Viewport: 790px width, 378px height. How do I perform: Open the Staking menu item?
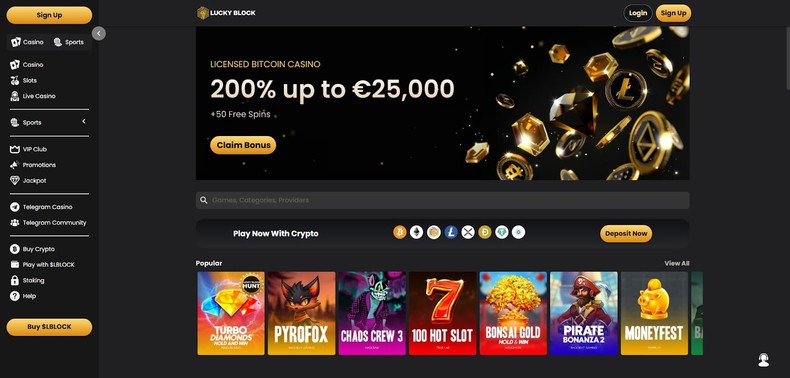[27, 280]
